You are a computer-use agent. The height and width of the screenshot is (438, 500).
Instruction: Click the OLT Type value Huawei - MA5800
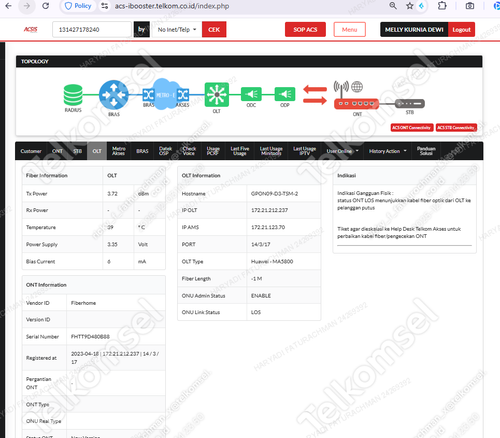272,261
